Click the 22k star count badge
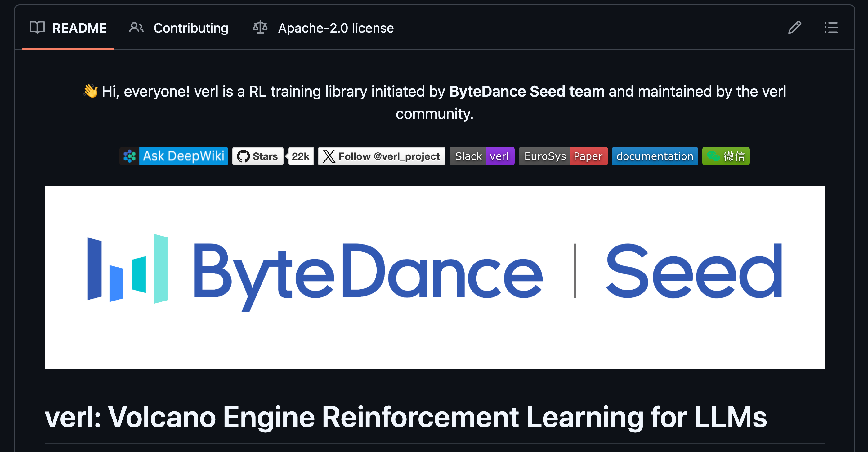 301,156
